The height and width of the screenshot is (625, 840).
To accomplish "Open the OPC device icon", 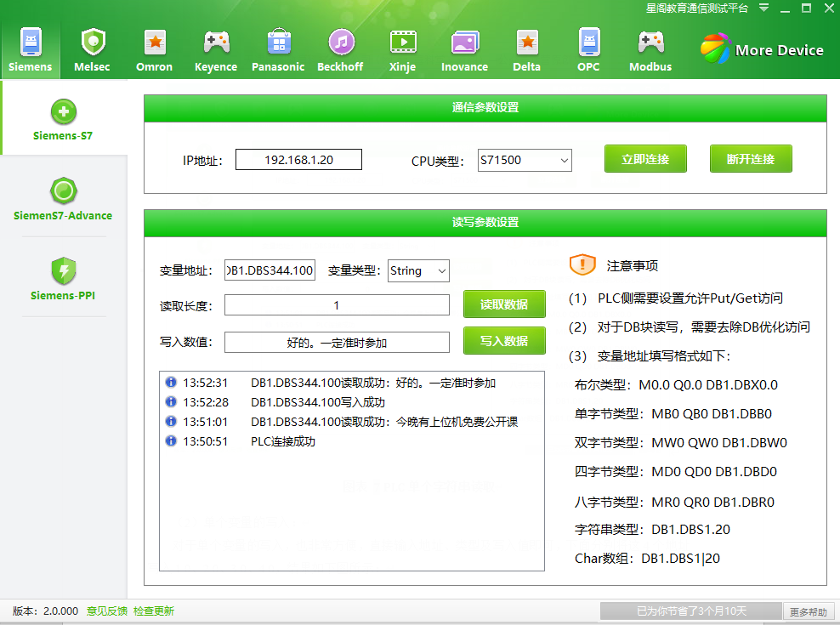I will tap(588, 43).
